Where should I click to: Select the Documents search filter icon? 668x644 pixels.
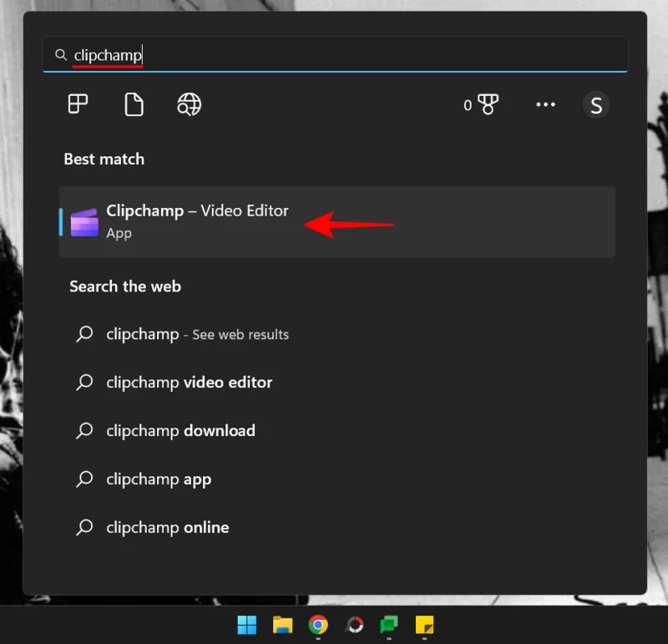tap(133, 104)
